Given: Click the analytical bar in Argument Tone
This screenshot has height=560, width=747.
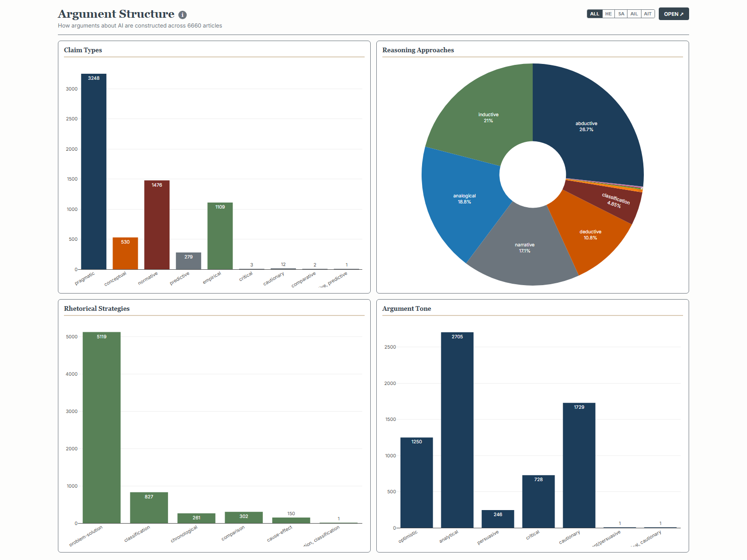Looking at the screenshot, I should [457, 430].
